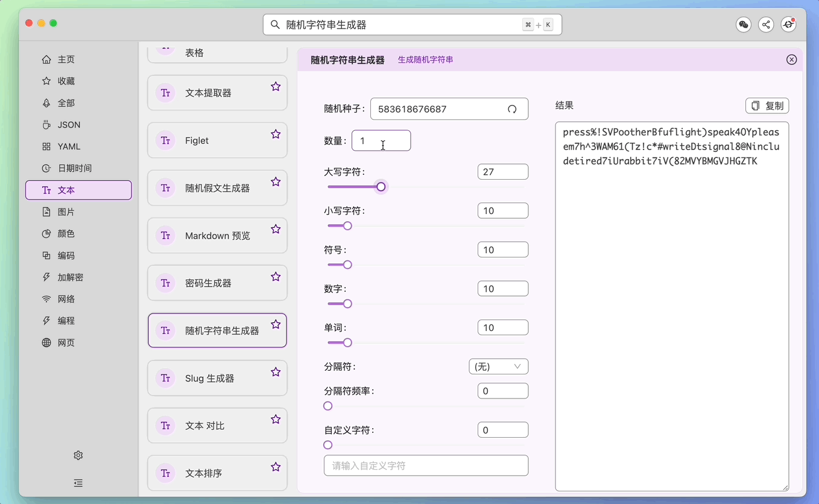
Task: Click the 大写字符 slider handle
Action: click(x=381, y=187)
